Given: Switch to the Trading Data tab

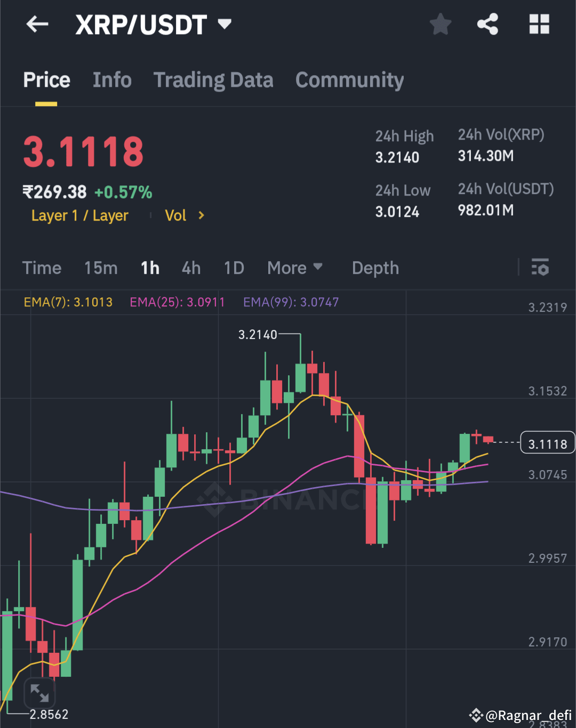Looking at the screenshot, I should [x=213, y=79].
